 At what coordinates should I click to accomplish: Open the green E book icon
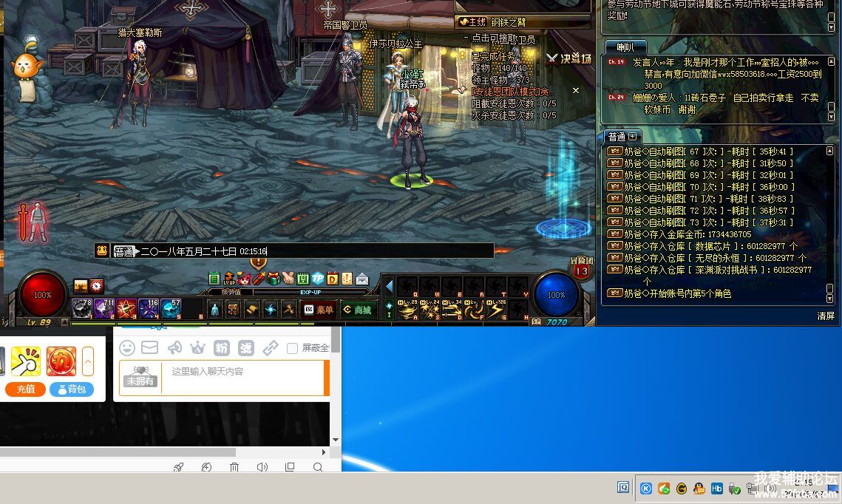pyautogui.click(x=214, y=278)
